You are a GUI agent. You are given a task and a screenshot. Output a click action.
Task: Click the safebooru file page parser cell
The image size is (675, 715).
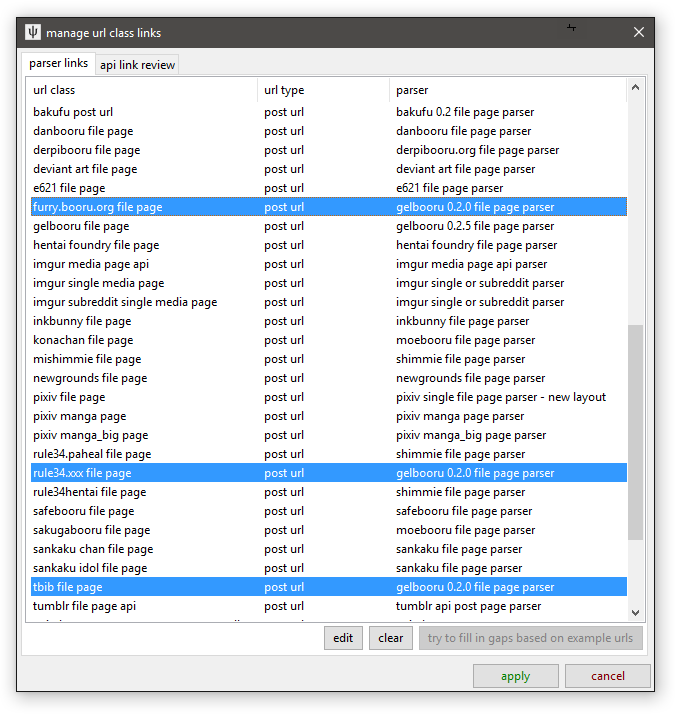(x=464, y=511)
